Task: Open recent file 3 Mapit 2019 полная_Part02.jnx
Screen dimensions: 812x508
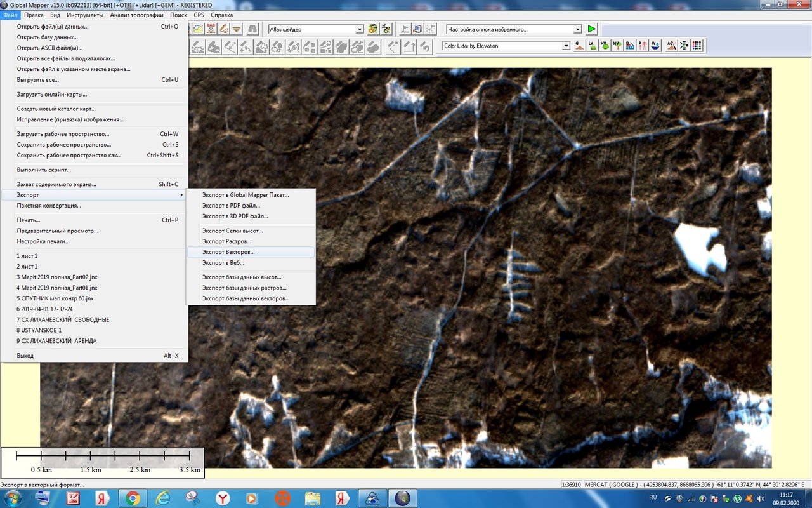Action: (94, 277)
